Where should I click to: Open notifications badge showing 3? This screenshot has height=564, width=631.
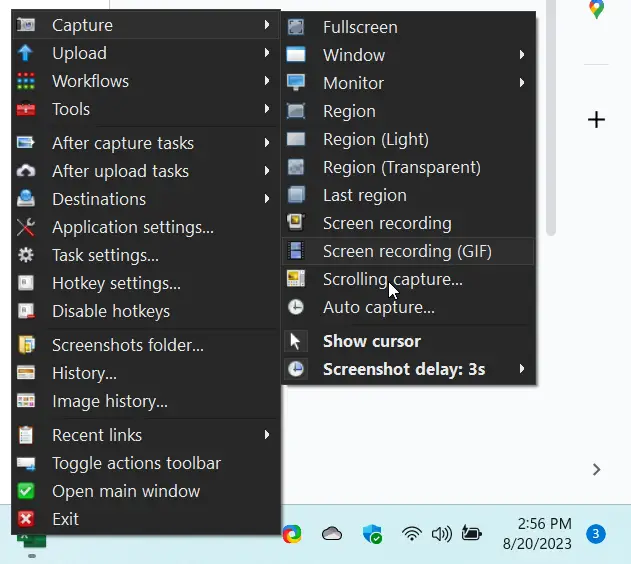(596, 534)
